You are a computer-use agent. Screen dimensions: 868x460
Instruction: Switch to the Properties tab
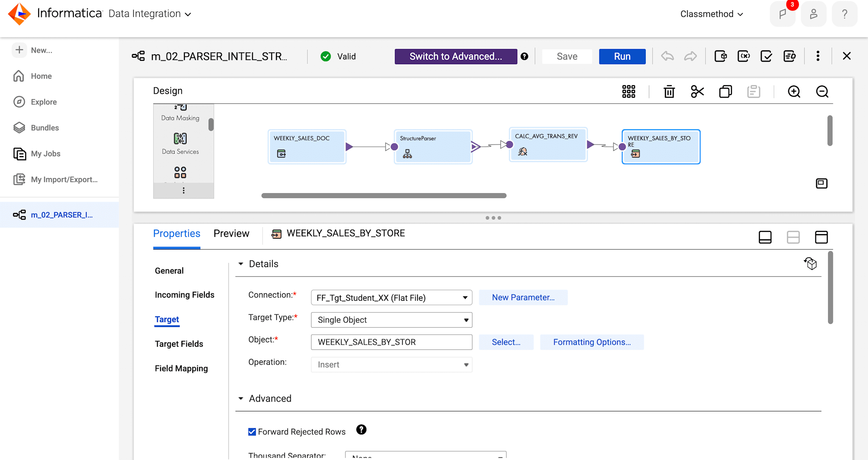click(x=177, y=233)
